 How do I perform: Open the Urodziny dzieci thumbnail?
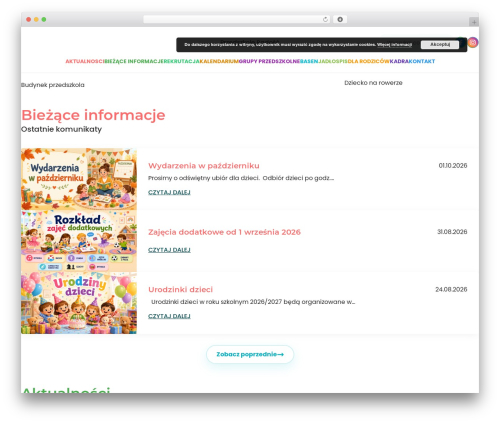pyautogui.click(x=79, y=303)
